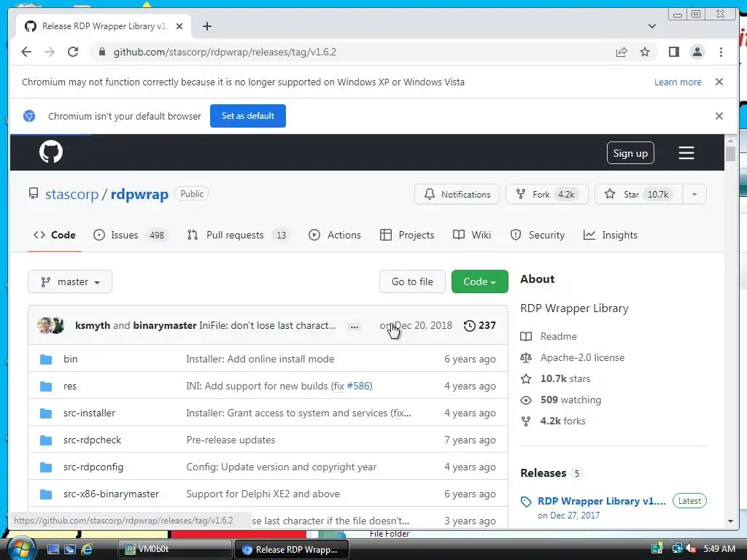Viewport: 747px width, 560px height.
Task: Open the side panel icon in toolbar
Action: 673,52
